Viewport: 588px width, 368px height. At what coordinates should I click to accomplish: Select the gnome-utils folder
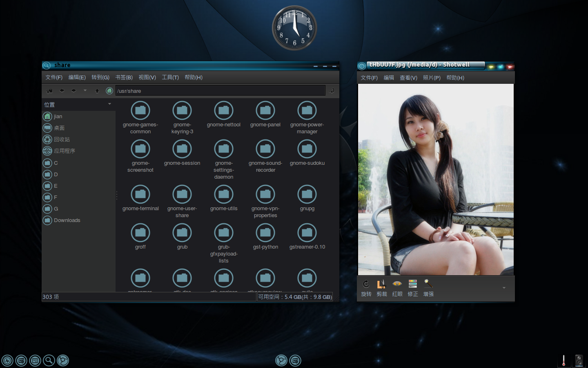[224, 198]
